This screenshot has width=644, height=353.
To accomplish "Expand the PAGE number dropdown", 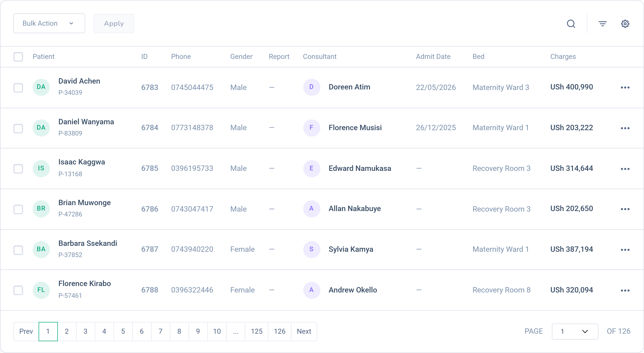I will tap(575, 332).
